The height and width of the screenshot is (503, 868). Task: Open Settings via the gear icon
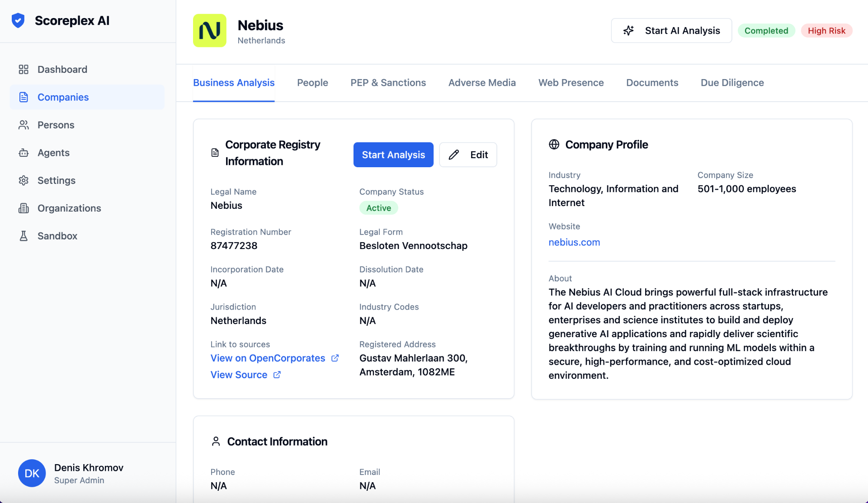[24, 180]
